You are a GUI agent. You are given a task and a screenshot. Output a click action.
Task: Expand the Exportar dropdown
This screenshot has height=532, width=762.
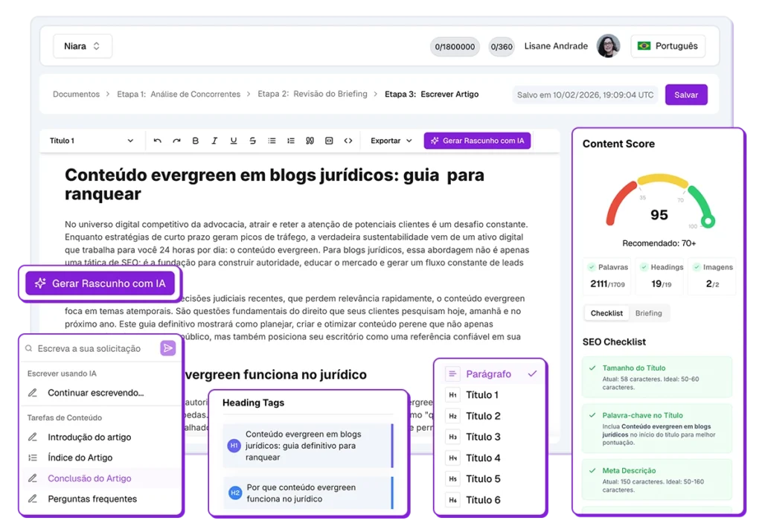coord(391,141)
